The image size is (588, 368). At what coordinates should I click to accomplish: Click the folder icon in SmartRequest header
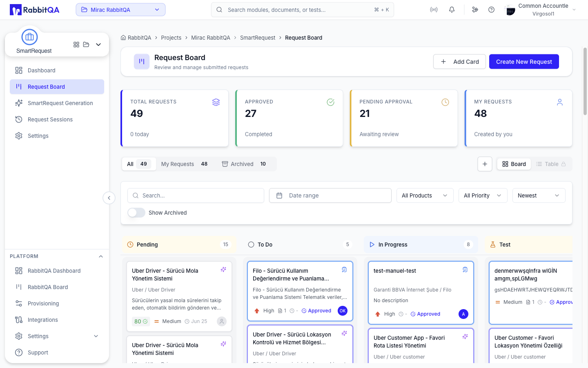[x=86, y=45]
